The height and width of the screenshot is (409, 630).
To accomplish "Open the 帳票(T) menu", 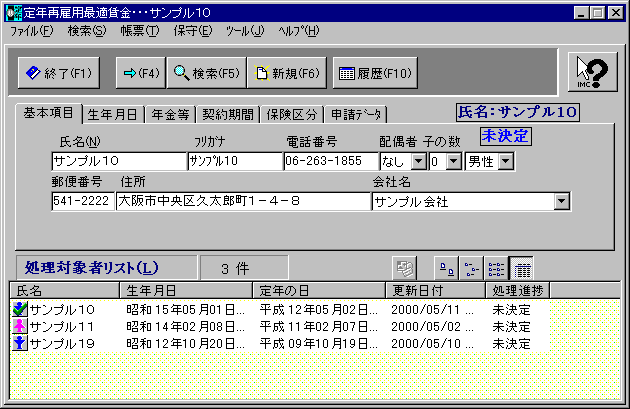I will coord(140,31).
